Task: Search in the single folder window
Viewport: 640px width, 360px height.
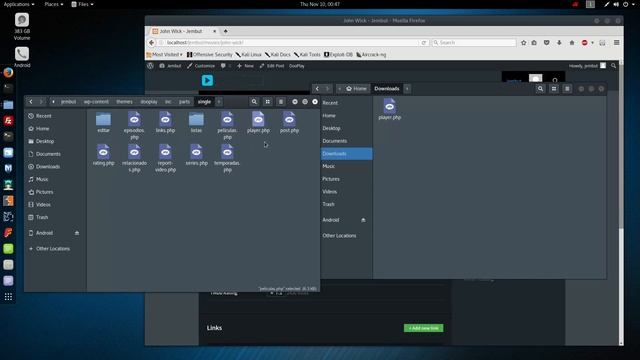Action: (254, 102)
